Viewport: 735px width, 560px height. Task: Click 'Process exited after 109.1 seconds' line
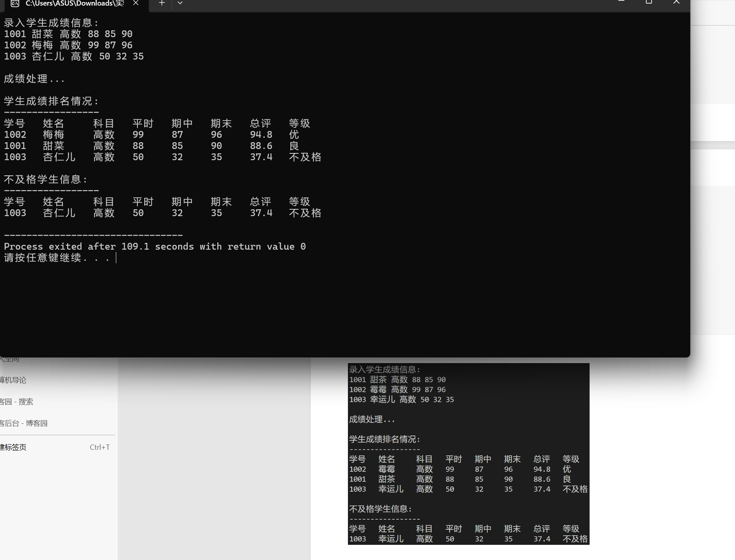(x=155, y=246)
